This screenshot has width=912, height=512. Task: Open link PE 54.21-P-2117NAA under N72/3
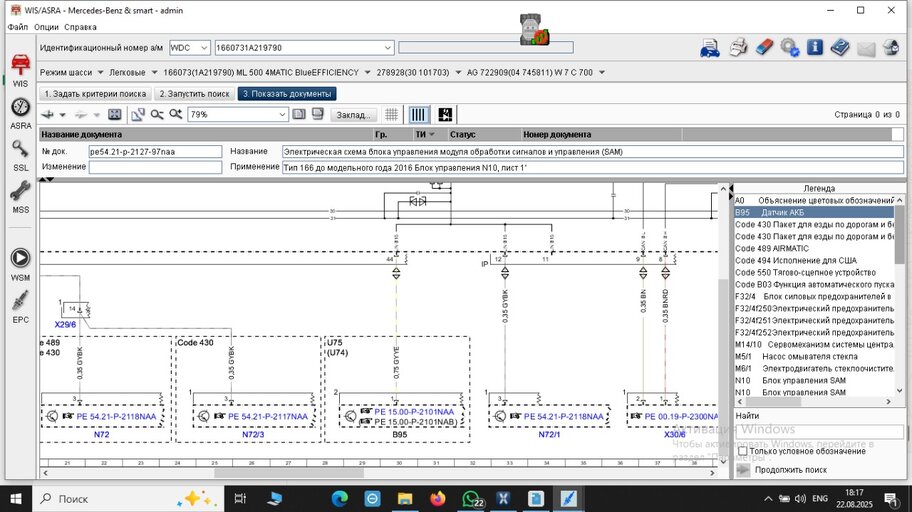pos(268,417)
